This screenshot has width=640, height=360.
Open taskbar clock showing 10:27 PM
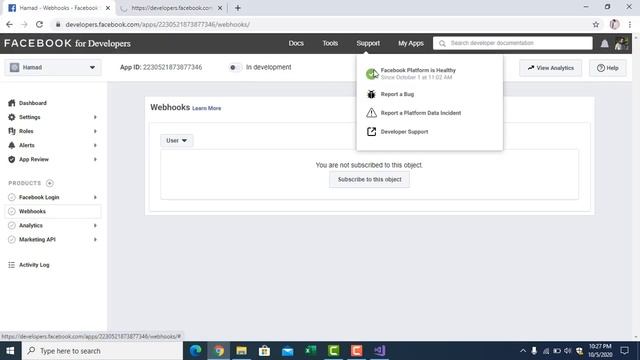[x=600, y=351]
